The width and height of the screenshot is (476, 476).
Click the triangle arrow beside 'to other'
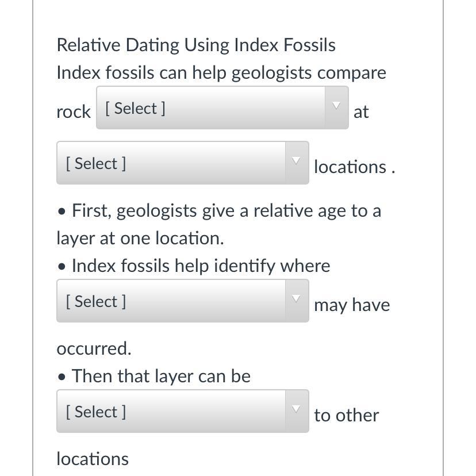pyautogui.click(x=296, y=409)
